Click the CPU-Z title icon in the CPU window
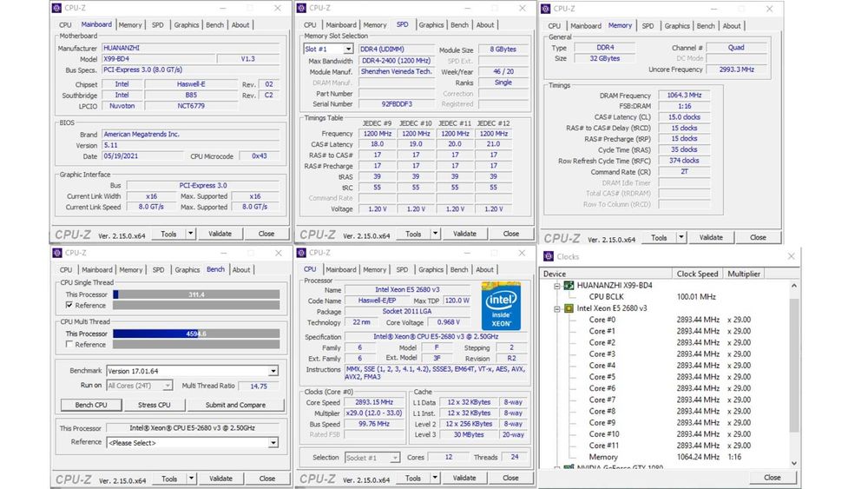Image resolution: width=868 pixels, height=489 pixels. [x=301, y=253]
